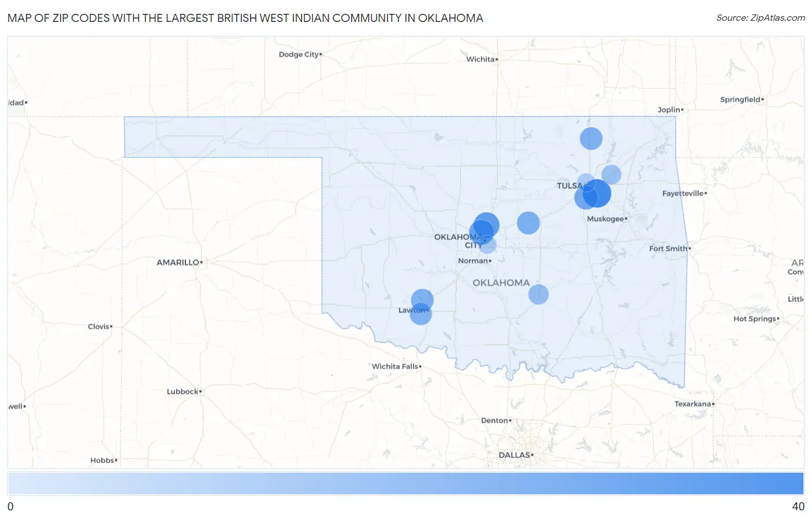Click the bubble northeast of the Tulsa label
The image size is (812, 519).
[611, 174]
